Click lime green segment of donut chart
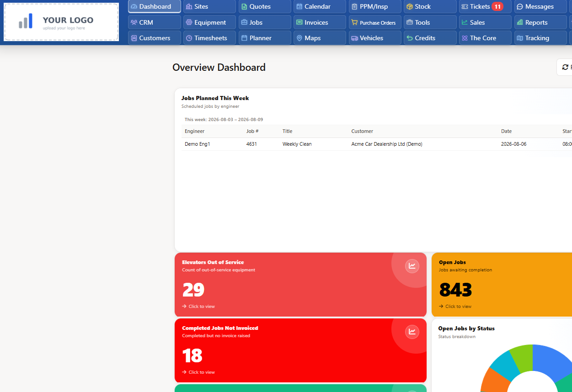The image size is (572, 392). click(x=523, y=358)
